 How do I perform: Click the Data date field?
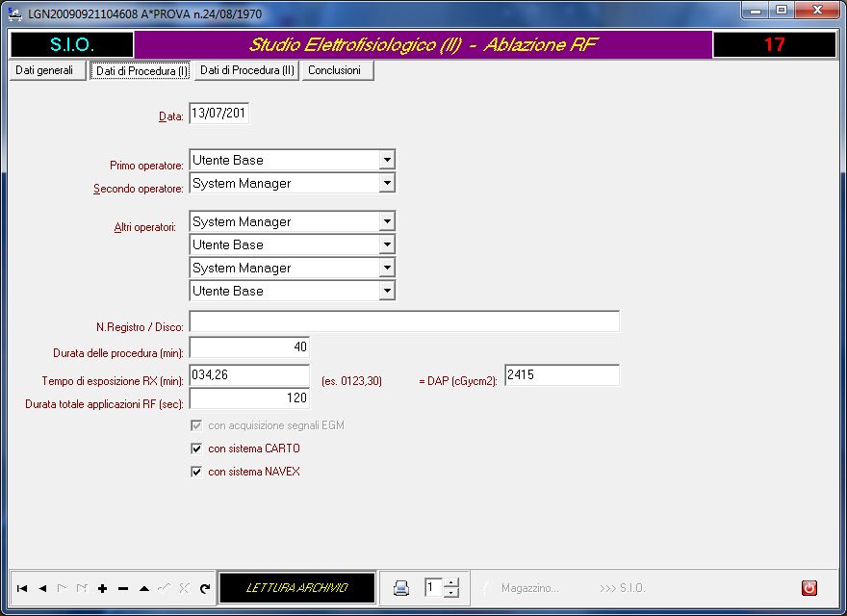click(x=218, y=114)
